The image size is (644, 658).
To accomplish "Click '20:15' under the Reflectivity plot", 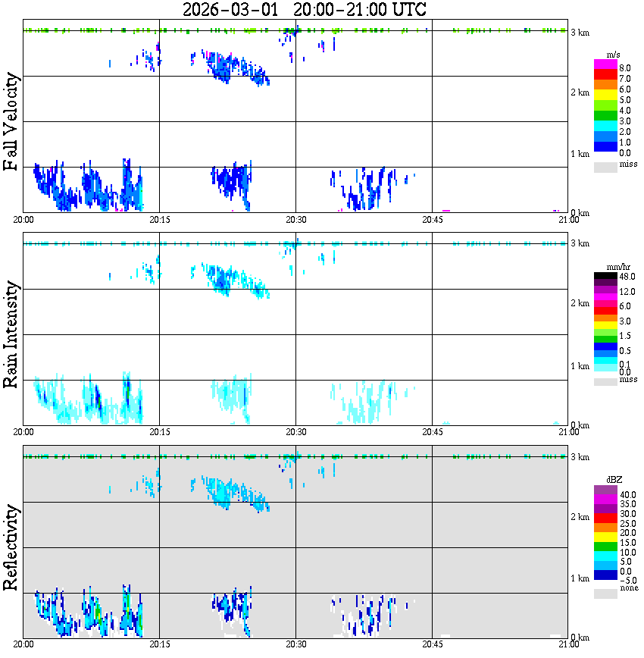I will [160, 645].
